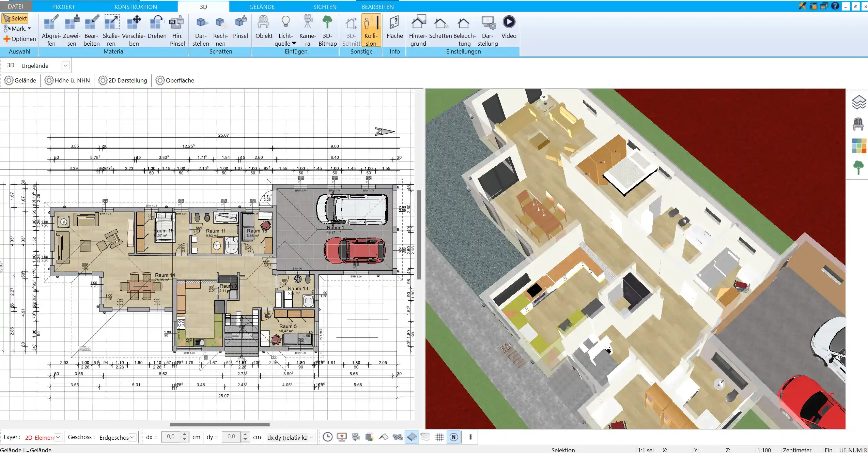Open the layers panel in right sidebar
868x453 pixels.
pos(858,102)
